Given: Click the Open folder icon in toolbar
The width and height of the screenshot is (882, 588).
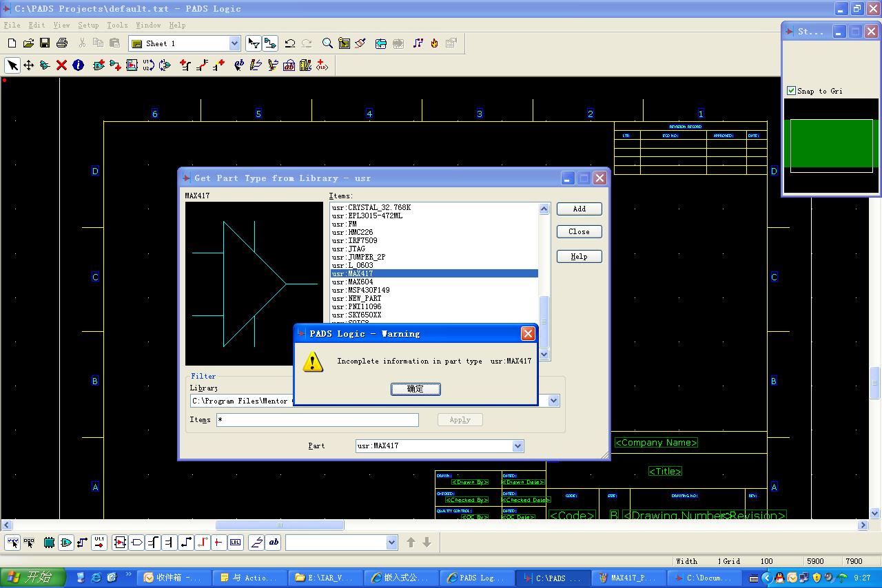Looking at the screenshot, I should coord(28,43).
